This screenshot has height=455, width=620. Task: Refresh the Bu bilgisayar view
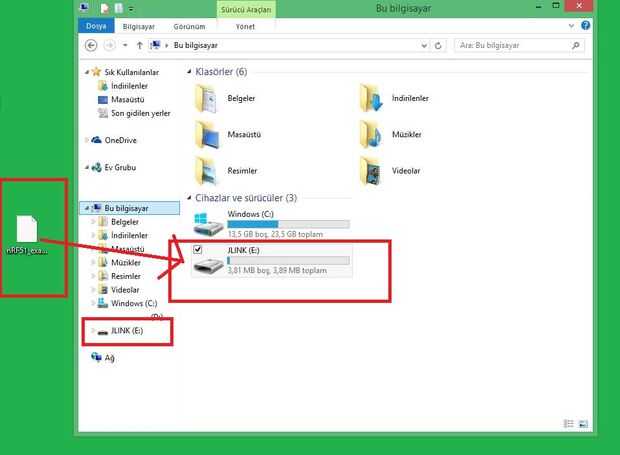coord(438,45)
